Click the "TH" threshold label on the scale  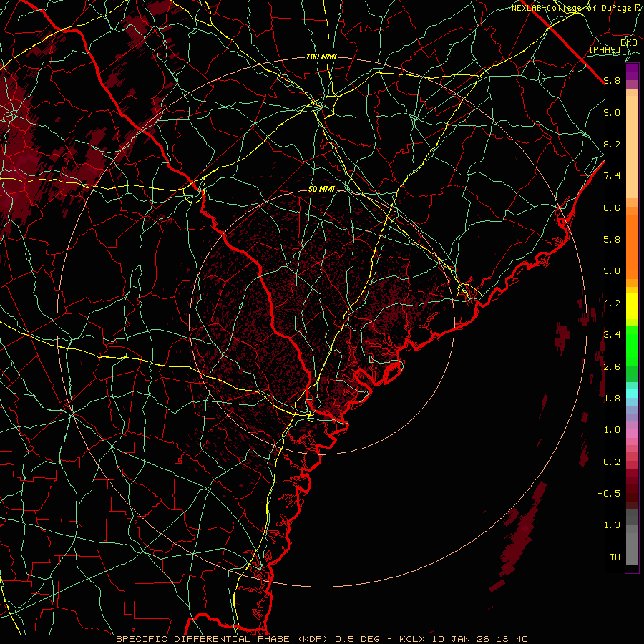615,557
